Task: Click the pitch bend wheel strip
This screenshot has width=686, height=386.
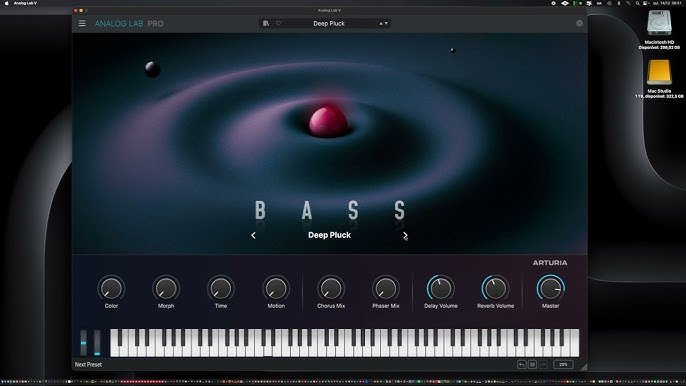Action: point(84,343)
